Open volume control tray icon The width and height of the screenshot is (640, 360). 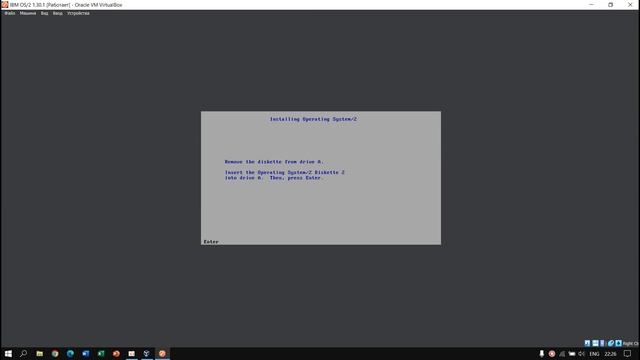pos(581,353)
